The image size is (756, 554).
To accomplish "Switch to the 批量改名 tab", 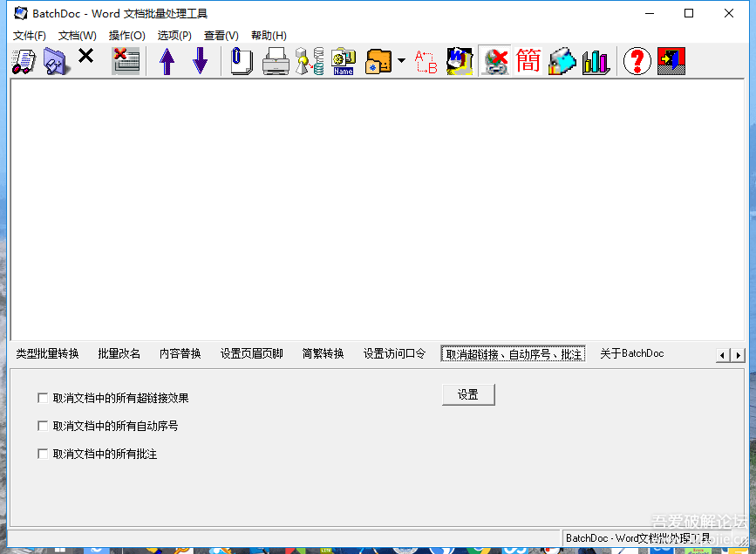I will 119,353.
